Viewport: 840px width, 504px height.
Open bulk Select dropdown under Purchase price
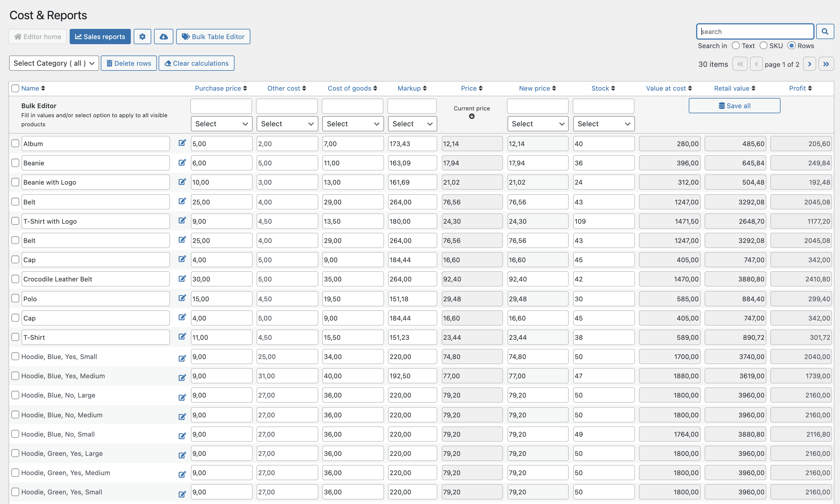coord(221,124)
